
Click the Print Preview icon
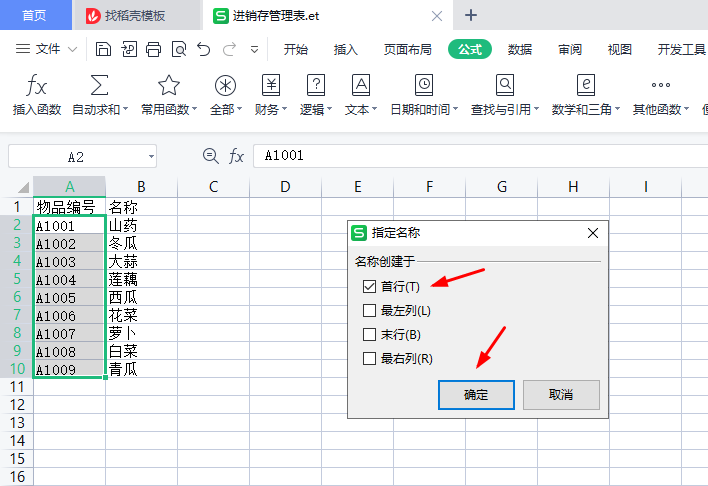[179, 49]
